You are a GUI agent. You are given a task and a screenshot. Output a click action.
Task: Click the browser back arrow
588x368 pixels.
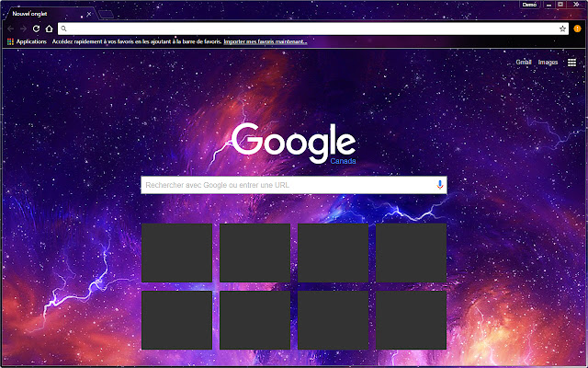10,29
